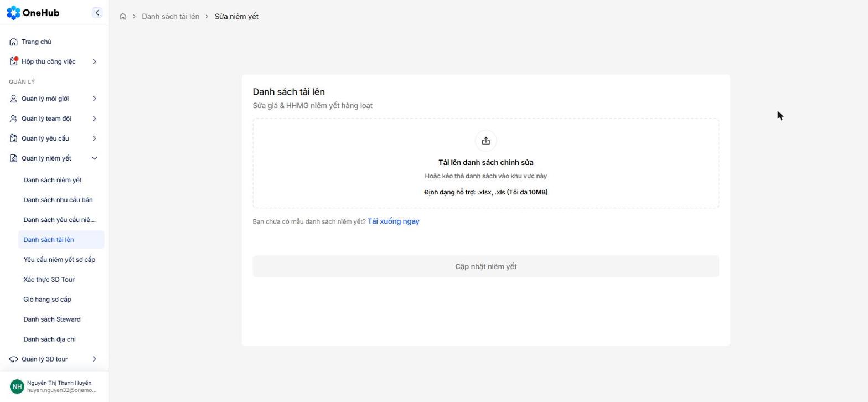This screenshot has height=402, width=868.
Task: Click Tải xuống ngay template link
Action: click(394, 221)
